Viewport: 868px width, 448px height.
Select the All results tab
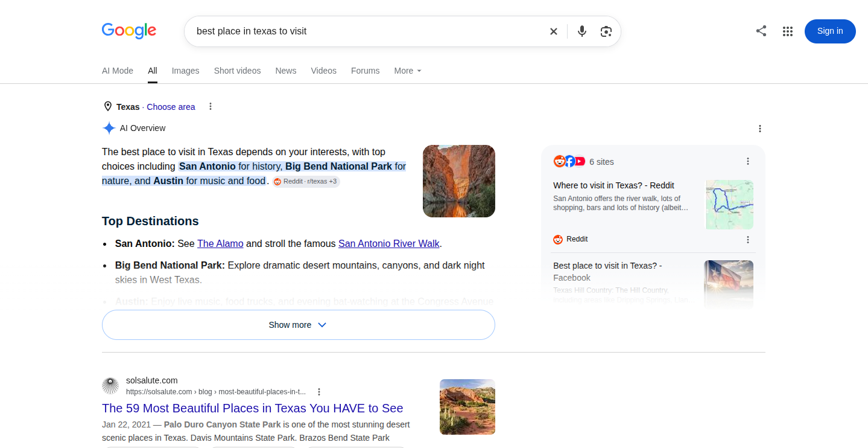tap(153, 71)
